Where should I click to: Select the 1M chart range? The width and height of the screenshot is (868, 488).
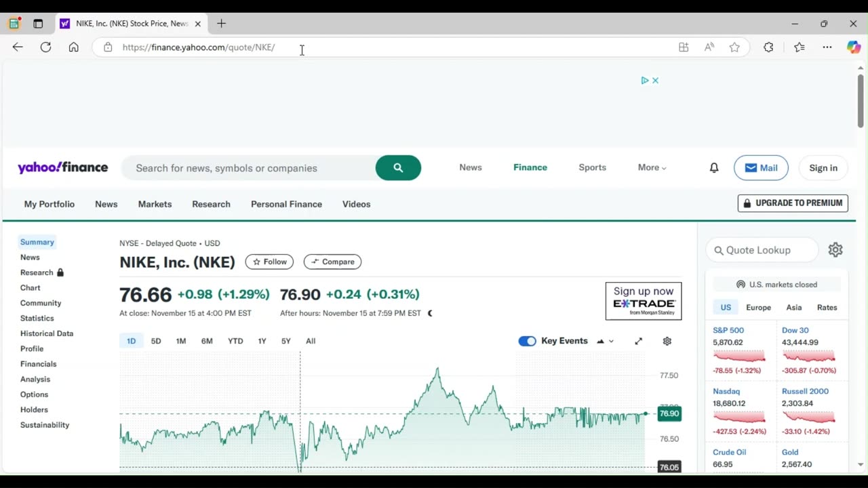pos(181,341)
